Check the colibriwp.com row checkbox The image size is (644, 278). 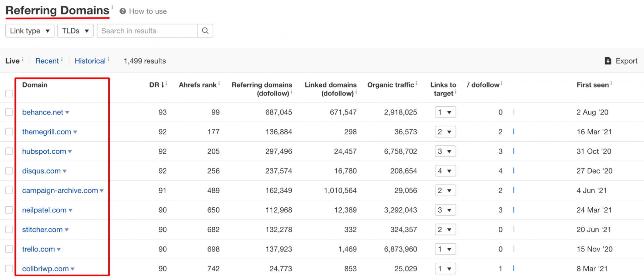tap(9, 269)
